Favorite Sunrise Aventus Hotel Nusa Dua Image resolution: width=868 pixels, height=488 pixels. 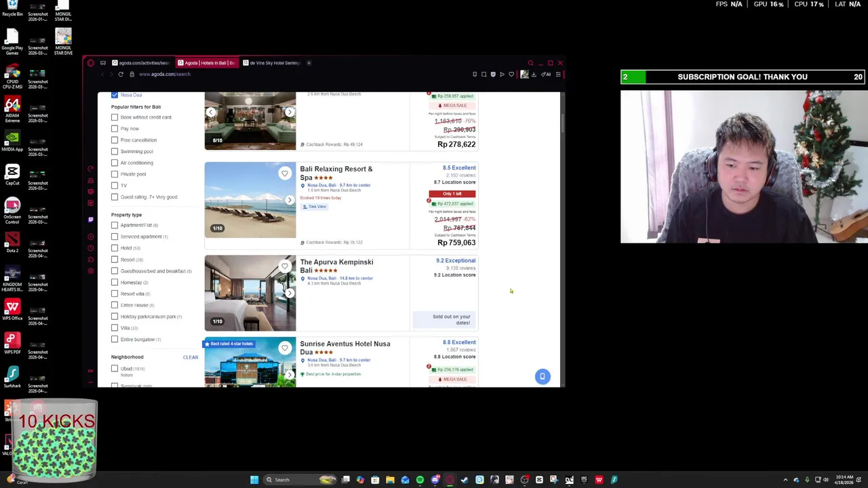pos(285,348)
